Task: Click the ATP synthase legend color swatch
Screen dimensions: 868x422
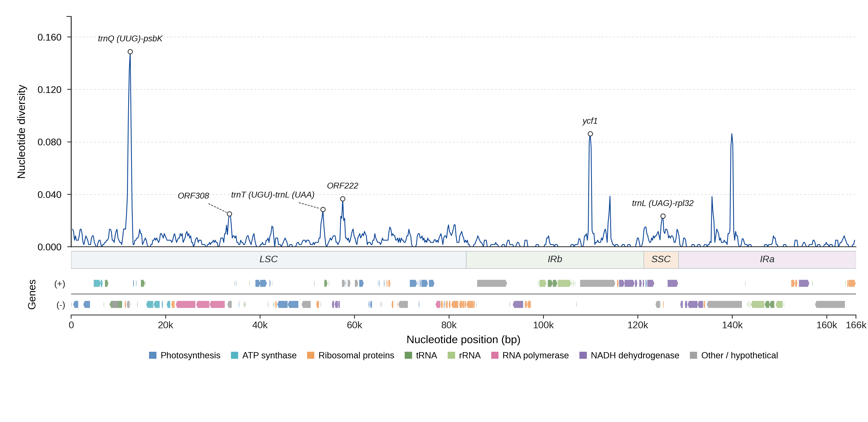Action: [235, 355]
